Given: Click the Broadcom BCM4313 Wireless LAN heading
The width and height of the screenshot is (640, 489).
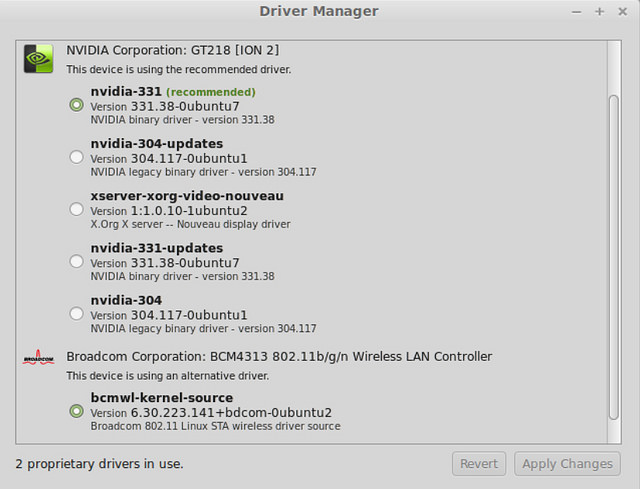Looking at the screenshot, I should 279,356.
